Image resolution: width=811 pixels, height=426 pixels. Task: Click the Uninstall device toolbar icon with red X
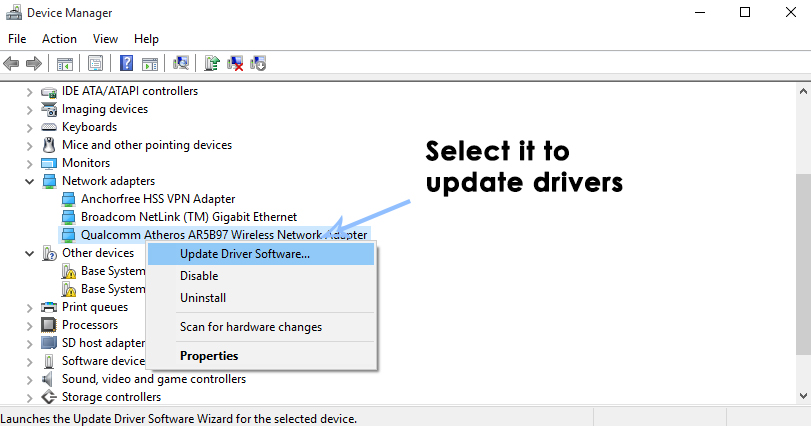click(235, 64)
